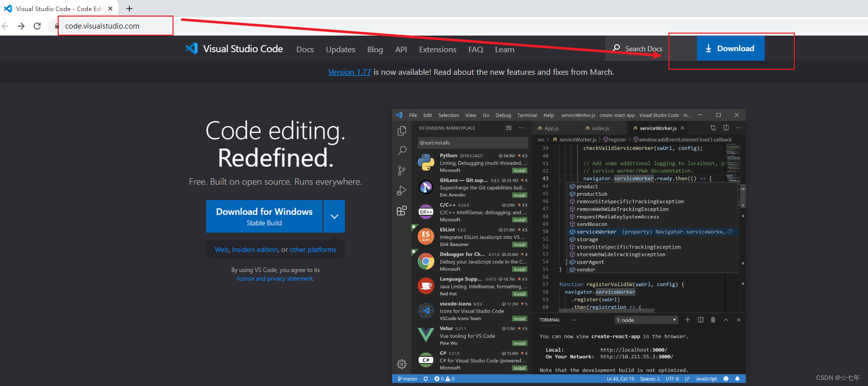Click the Debugger for Chrome extension icon

(x=426, y=262)
